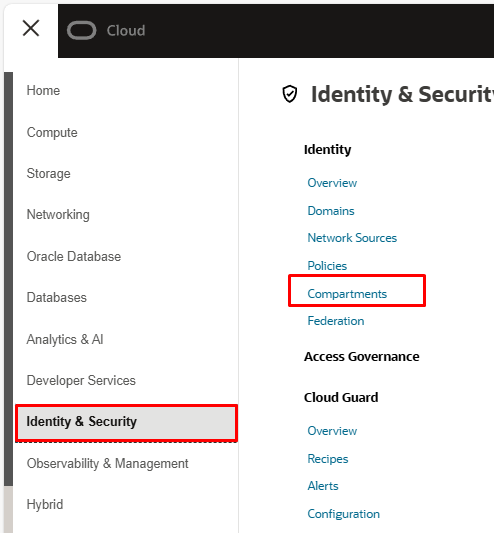Select Oracle Database menu entry
Screen dimensions: 494x533
point(74,257)
